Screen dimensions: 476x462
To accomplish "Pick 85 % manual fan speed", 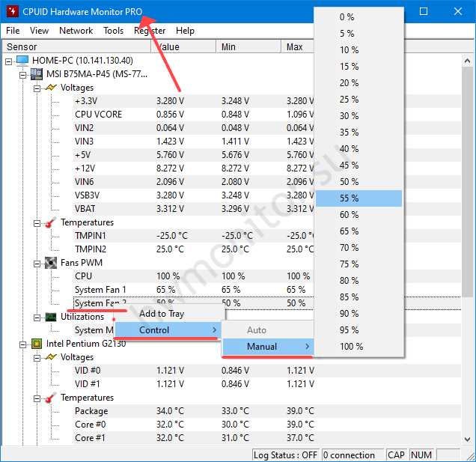I will 358,297.
